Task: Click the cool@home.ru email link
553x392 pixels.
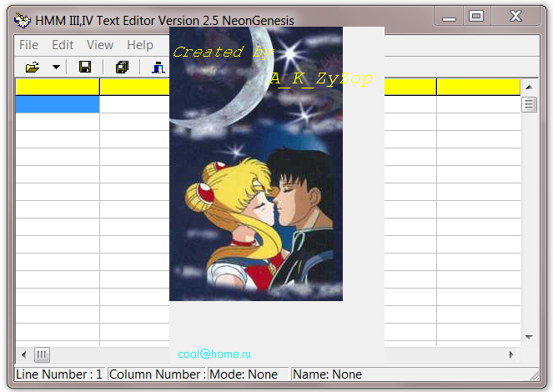Action: tap(214, 354)
